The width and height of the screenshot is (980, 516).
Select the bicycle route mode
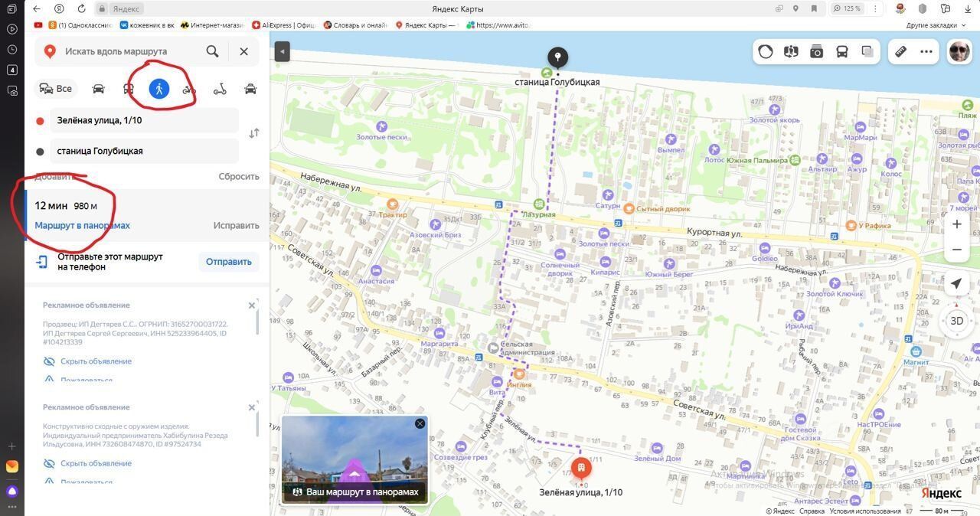[x=189, y=90]
